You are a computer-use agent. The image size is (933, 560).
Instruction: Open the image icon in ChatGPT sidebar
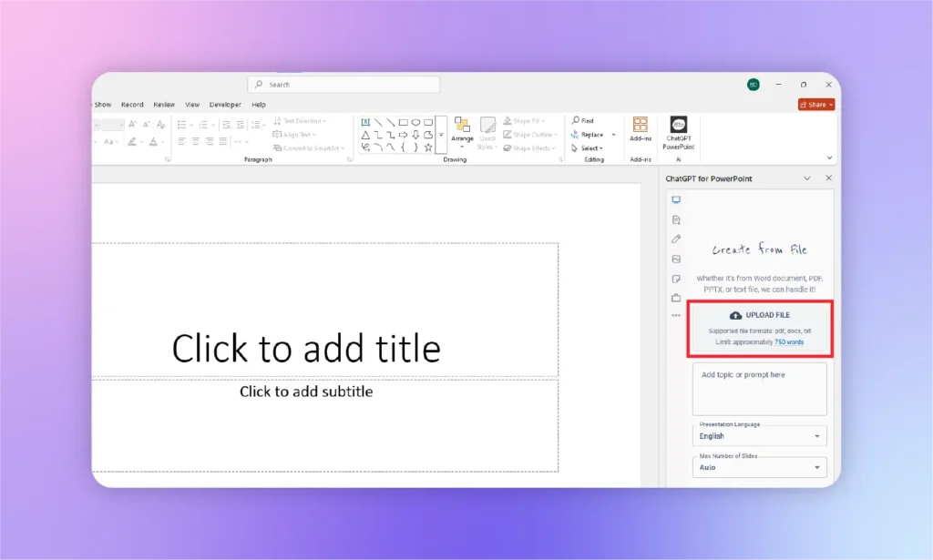click(x=676, y=260)
